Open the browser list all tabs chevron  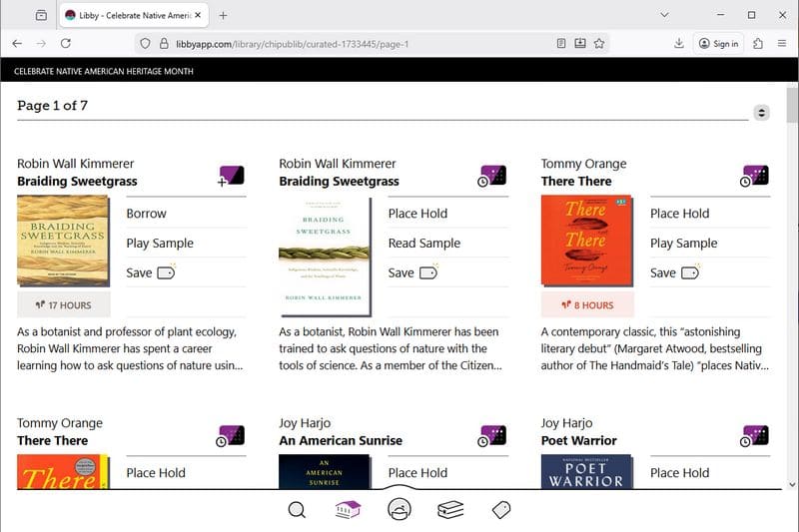[x=665, y=15]
